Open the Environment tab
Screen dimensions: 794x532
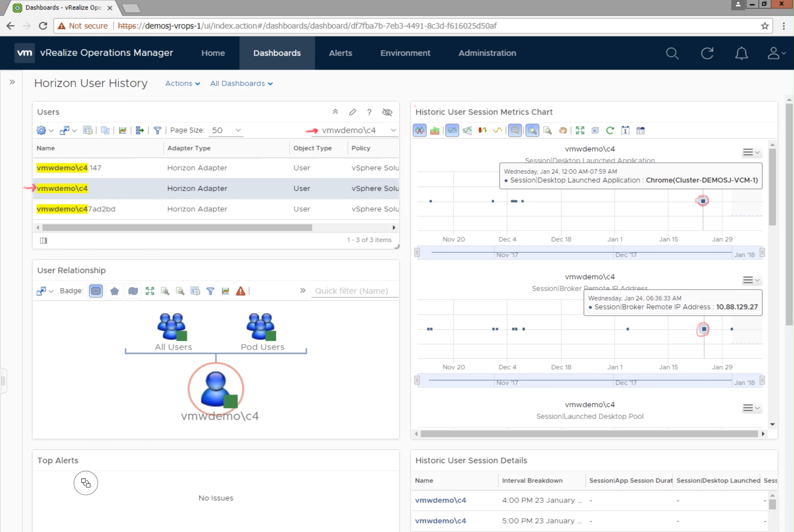click(405, 53)
